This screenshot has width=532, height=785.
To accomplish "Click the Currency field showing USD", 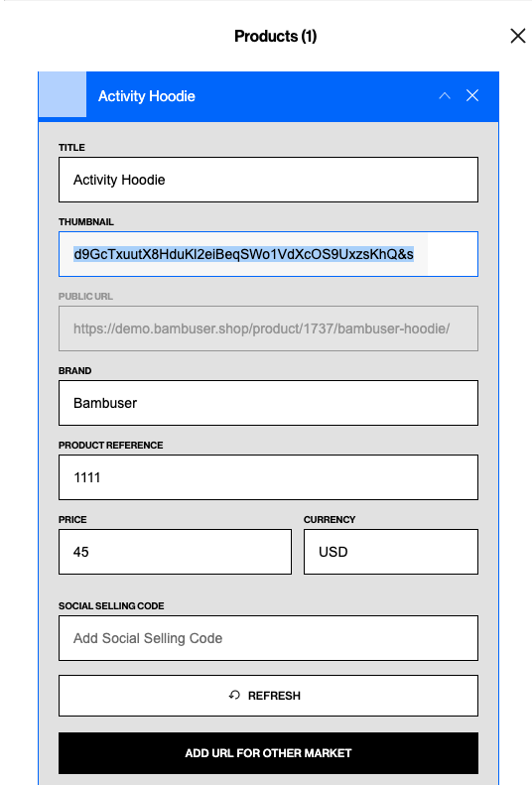I will [x=391, y=552].
